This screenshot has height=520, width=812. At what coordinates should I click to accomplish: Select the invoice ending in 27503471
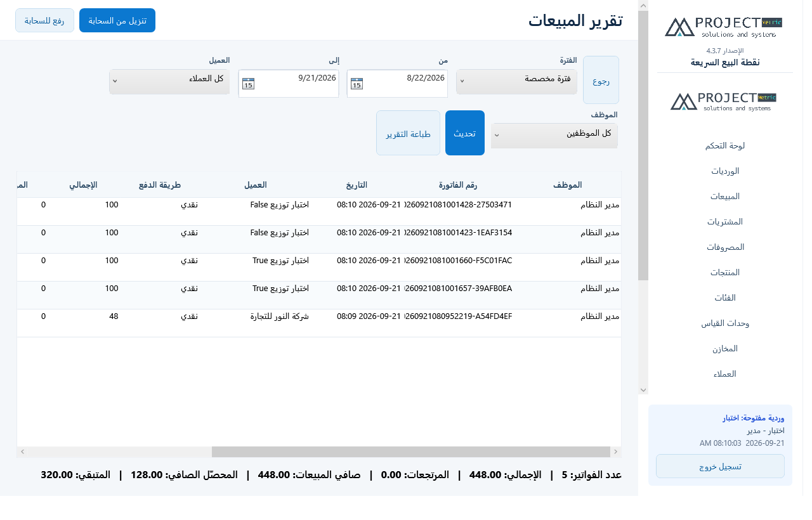(457, 205)
